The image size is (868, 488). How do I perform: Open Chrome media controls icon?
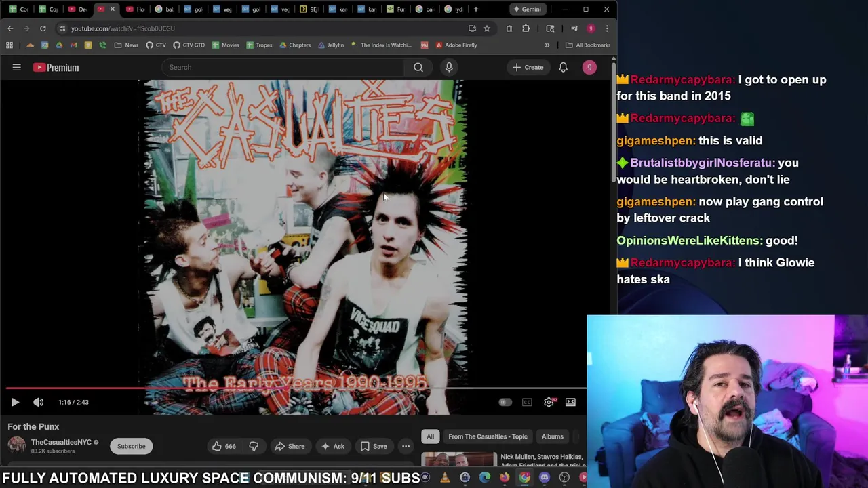click(574, 28)
